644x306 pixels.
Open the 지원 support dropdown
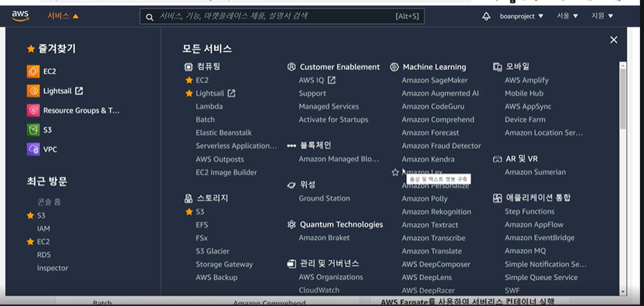pyautogui.click(x=602, y=16)
